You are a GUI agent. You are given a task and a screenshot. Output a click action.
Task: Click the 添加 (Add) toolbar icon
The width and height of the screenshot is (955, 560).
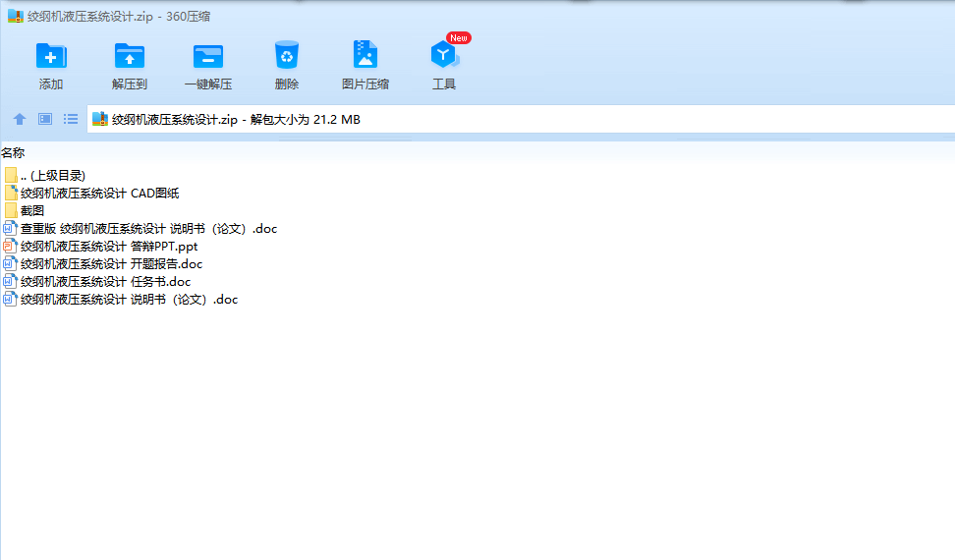coord(51,57)
